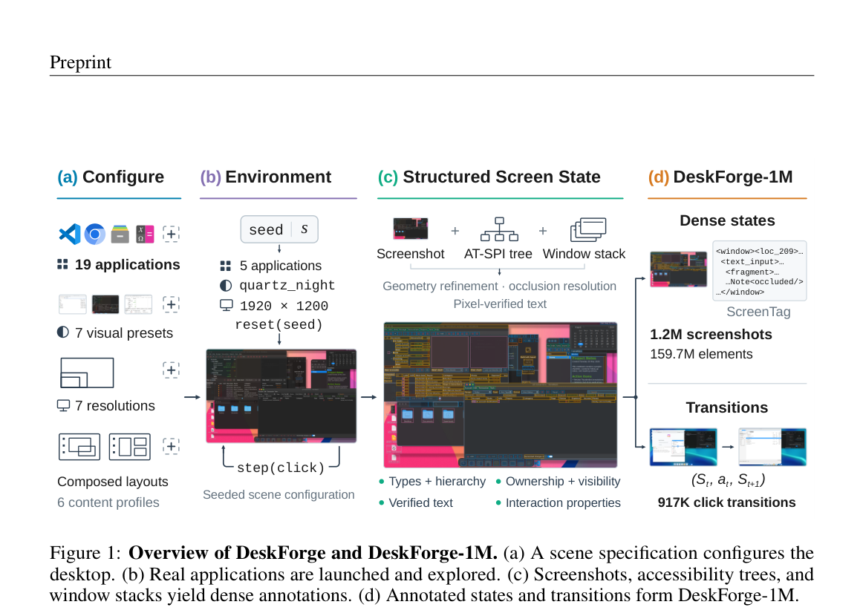This screenshot has width=863, height=616.
Task: Click the ScreenTag code snippet box
Action: click(x=760, y=271)
